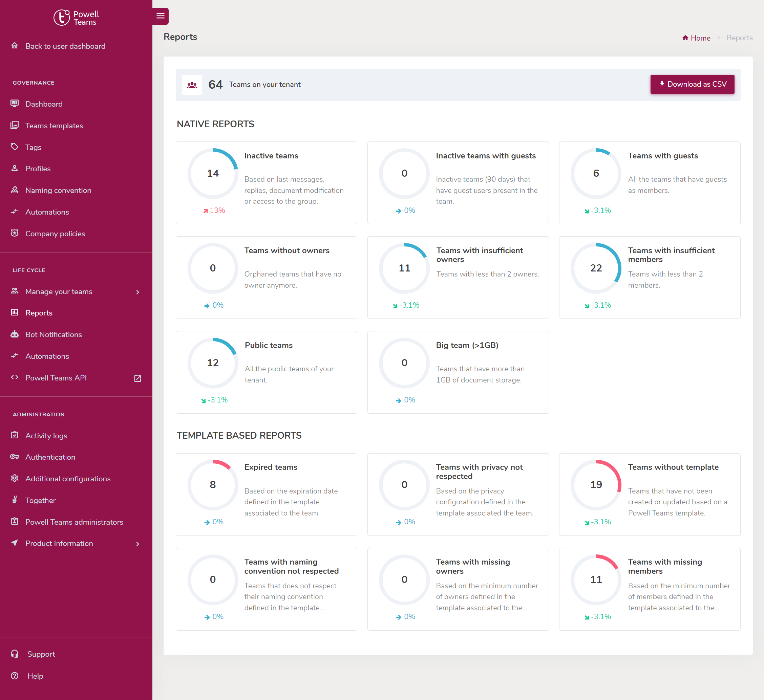Click the home icon beside Back to user dashboard
Screen dimensions: 764x700
(x=15, y=46)
